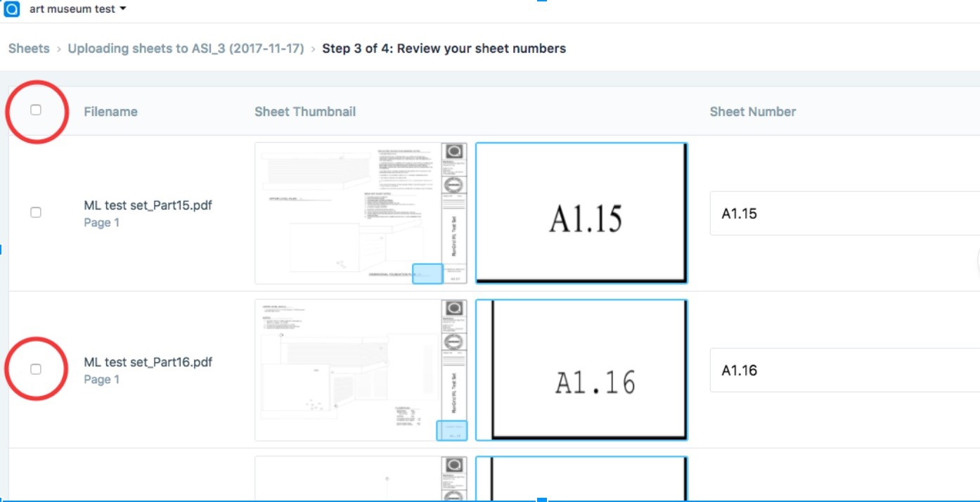Image resolution: width=980 pixels, height=502 pixels.
Task: Click the Sheet Thumbnail column header
Action: 305,111
